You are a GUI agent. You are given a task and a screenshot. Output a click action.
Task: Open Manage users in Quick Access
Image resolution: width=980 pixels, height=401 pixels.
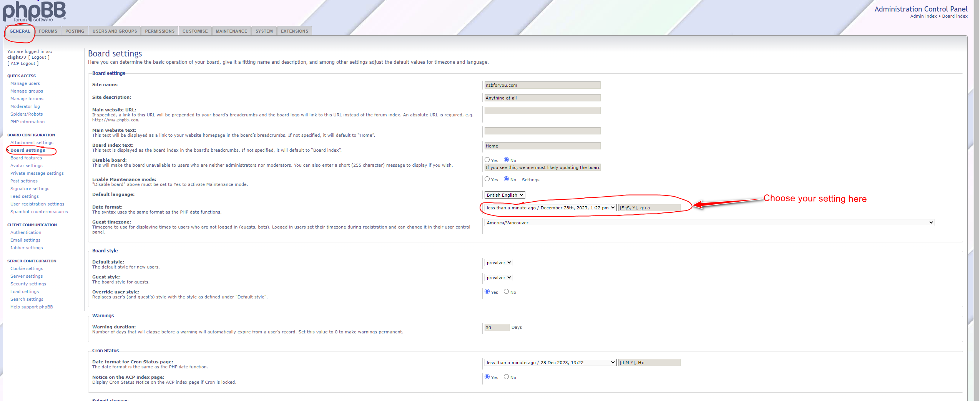25,83
